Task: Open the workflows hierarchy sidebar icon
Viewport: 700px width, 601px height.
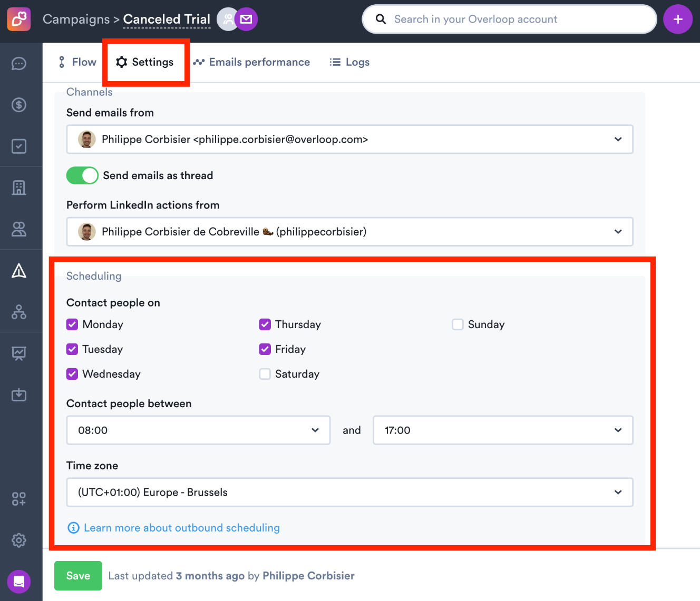Action: pyautogui.click(x=19, y=312)
